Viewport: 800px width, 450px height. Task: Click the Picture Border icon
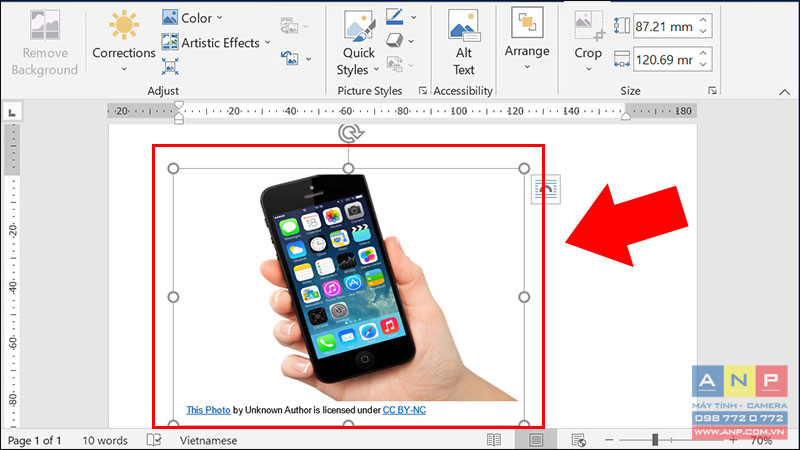(394, 17)
